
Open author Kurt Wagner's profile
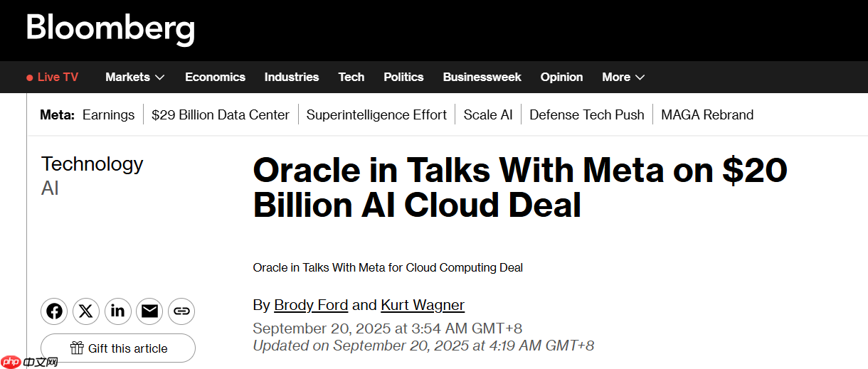coord(423,305)
